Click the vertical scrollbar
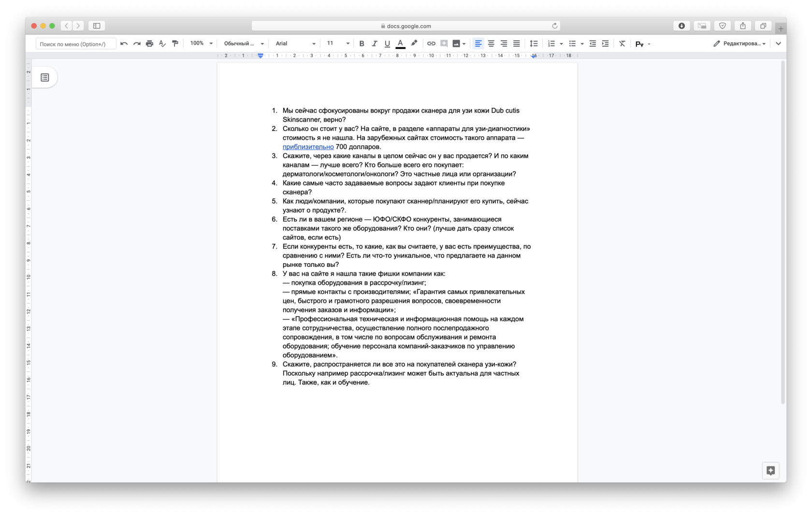 point(783,232)
